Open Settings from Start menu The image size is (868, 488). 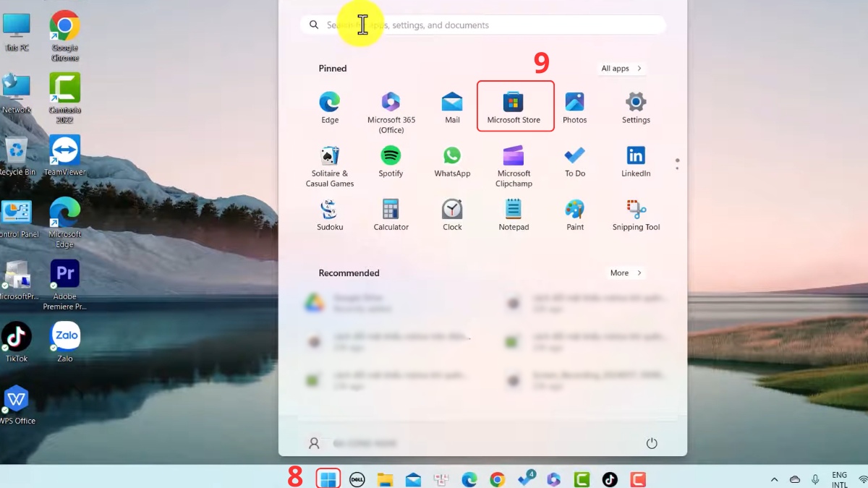coord(636,108)
